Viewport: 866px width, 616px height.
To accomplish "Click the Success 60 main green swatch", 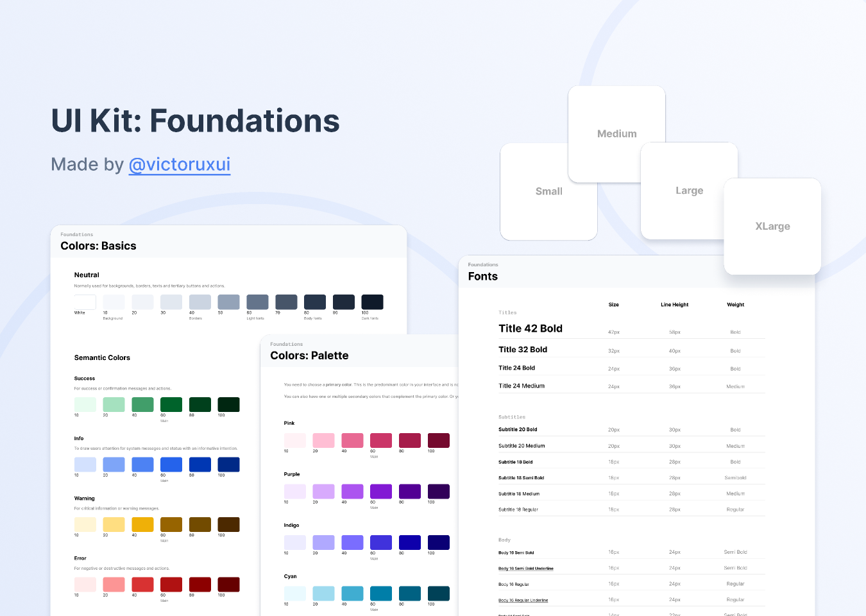I will (171, 404).
